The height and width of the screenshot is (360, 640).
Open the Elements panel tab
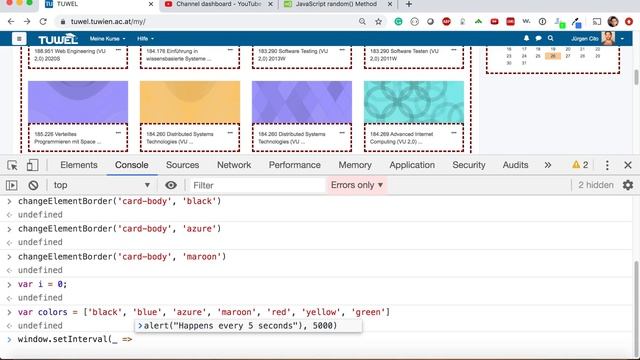pos(79,165)
